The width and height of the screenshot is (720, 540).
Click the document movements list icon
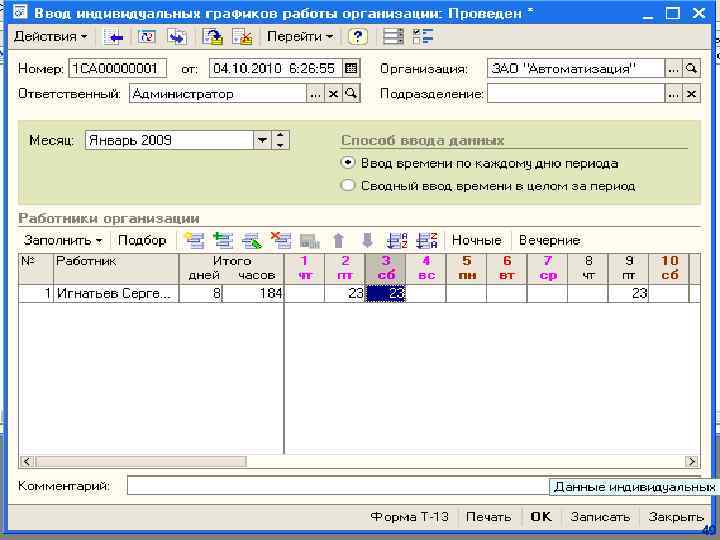point(394,37)
